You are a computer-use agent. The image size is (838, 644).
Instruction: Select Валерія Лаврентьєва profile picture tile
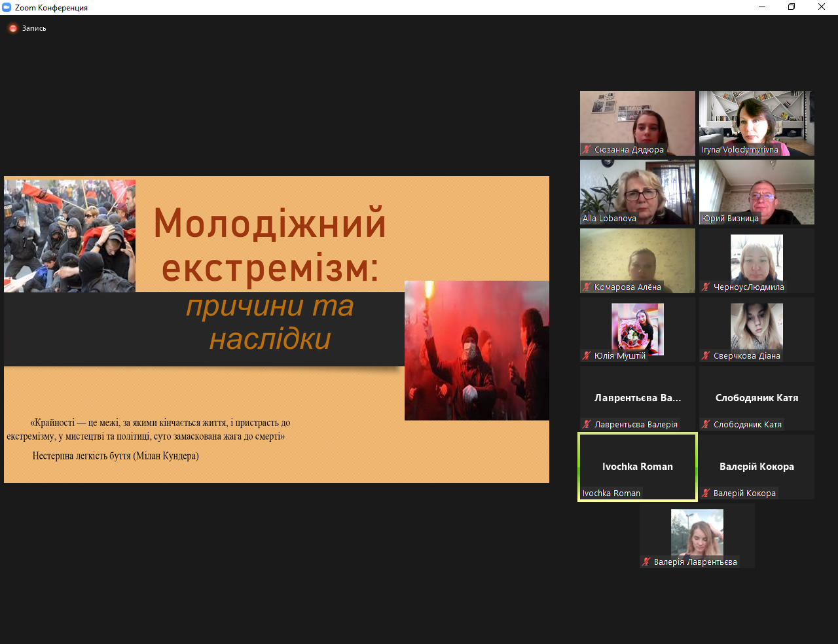pyautogui.click(x=697, y=535)
